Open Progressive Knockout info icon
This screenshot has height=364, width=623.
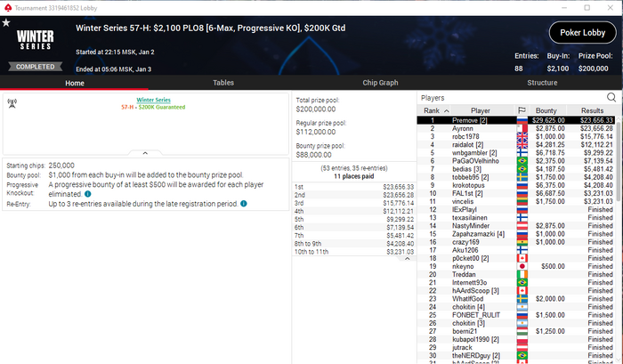(88, 194)
